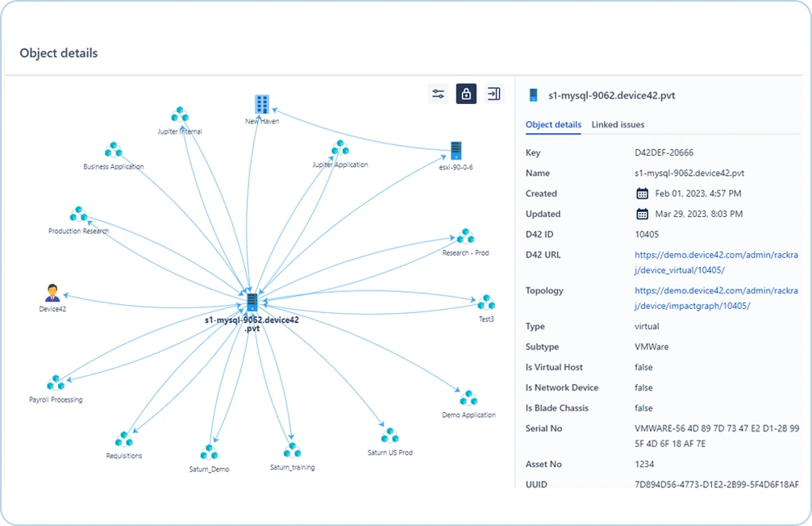The width and height of the screenshot is (812, 526).
Task: Click the Subtype value VMWare
Action: [652, 347]
